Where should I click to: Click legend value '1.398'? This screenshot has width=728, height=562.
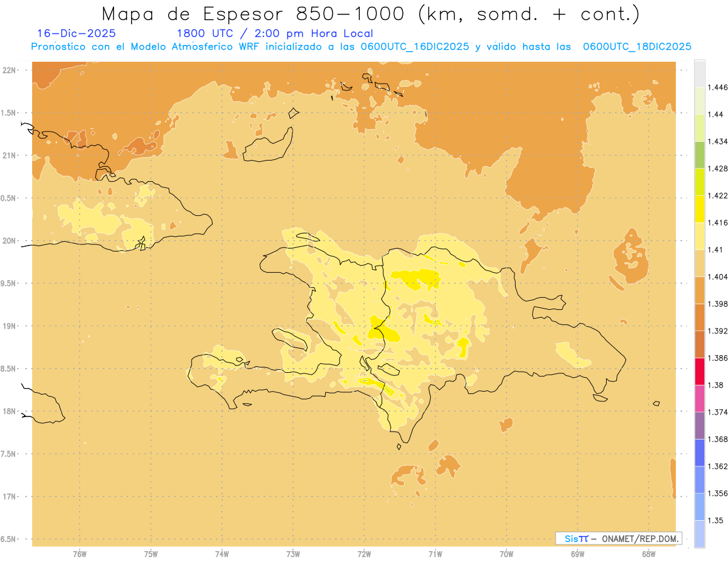tap(718, 304)
